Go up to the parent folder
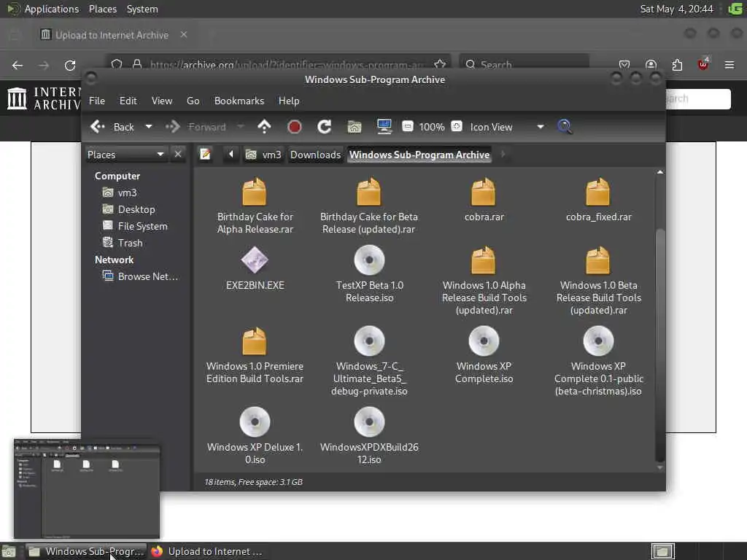The width and height of the screenshot is (747, 560). tap(264, 127)
